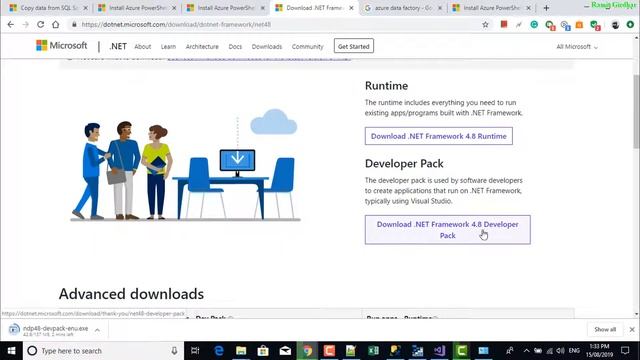Click the browser forward arrow
This screenshot has height=360, width=640.
pos(25,24)
